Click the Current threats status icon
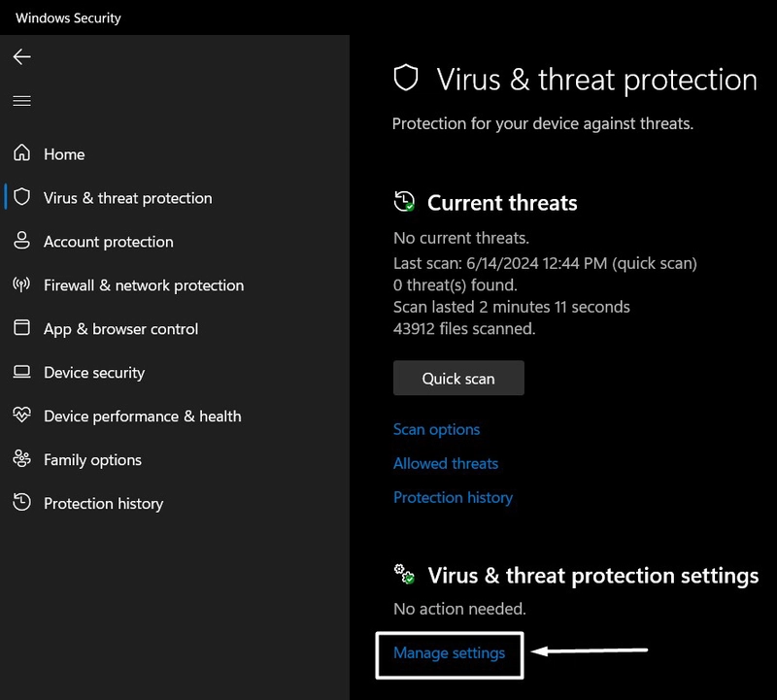The image size is (777, 700). [x=404, y=202]
